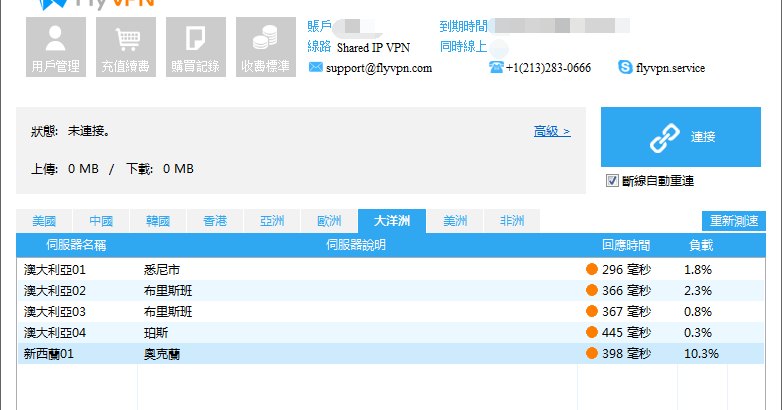Click orange status dot for 澳大利亞04
The height and width of the screenshot is (410, 782).
[592, 332]
